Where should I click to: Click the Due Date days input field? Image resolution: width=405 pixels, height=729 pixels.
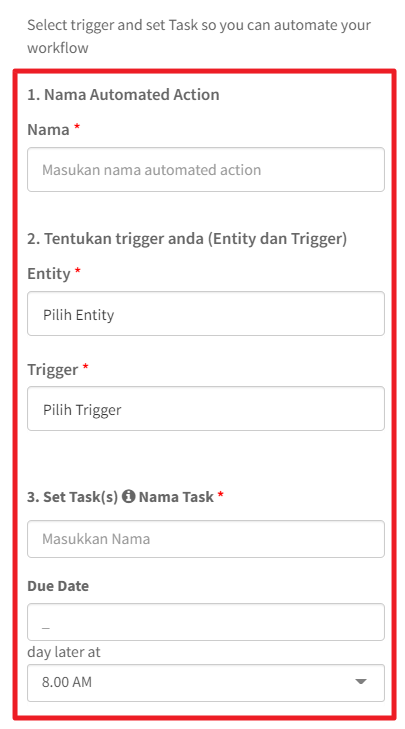point(206,622)
